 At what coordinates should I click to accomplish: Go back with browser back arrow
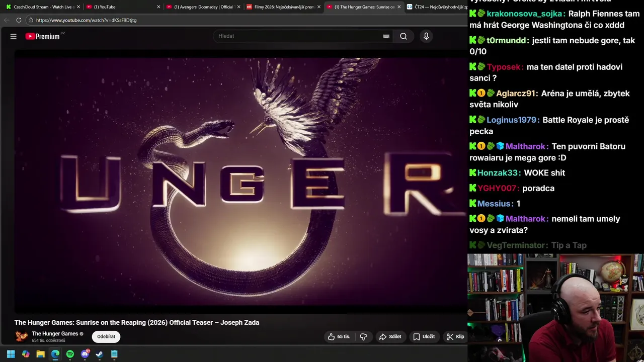7,20
